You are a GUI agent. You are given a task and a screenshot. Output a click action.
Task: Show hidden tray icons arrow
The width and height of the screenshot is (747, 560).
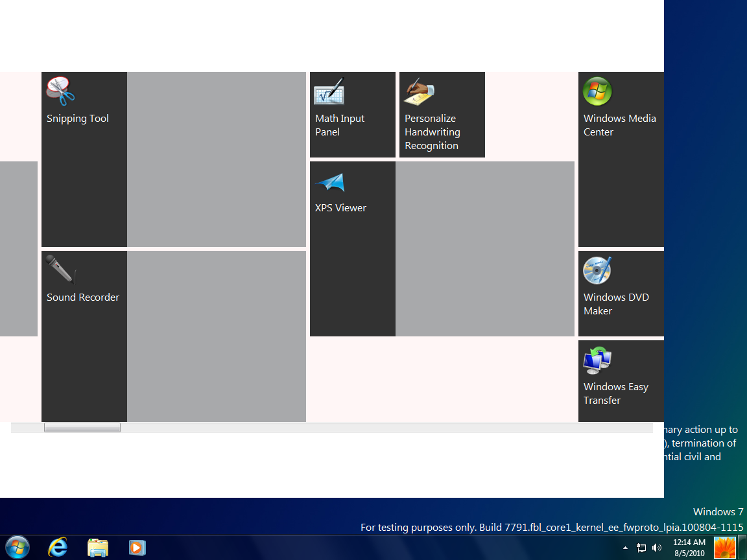pyautogui.click(x=626, y=548)
